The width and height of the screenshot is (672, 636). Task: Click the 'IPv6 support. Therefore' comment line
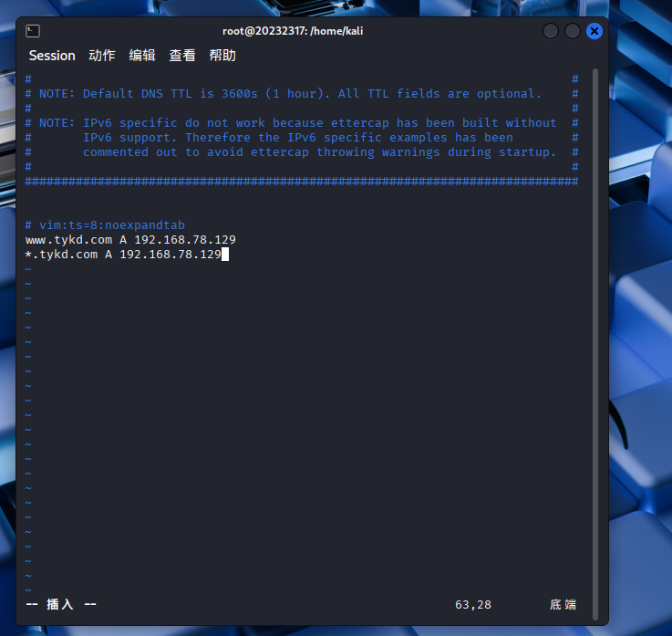pyautogui.click(x=302, y=138)
